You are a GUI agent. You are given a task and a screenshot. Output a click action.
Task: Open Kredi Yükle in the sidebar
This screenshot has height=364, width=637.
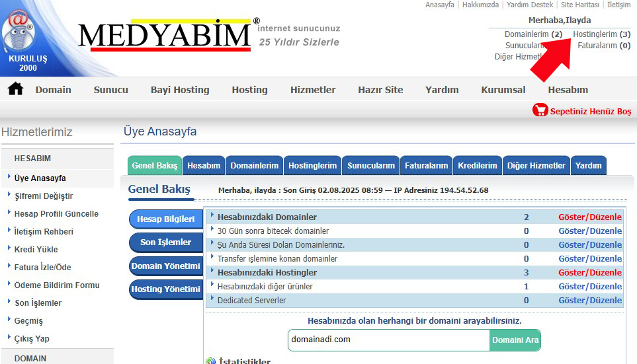[36, 250]
